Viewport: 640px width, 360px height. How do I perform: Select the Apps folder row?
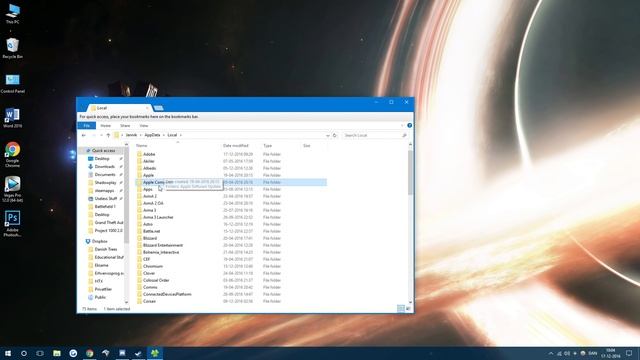148,189
